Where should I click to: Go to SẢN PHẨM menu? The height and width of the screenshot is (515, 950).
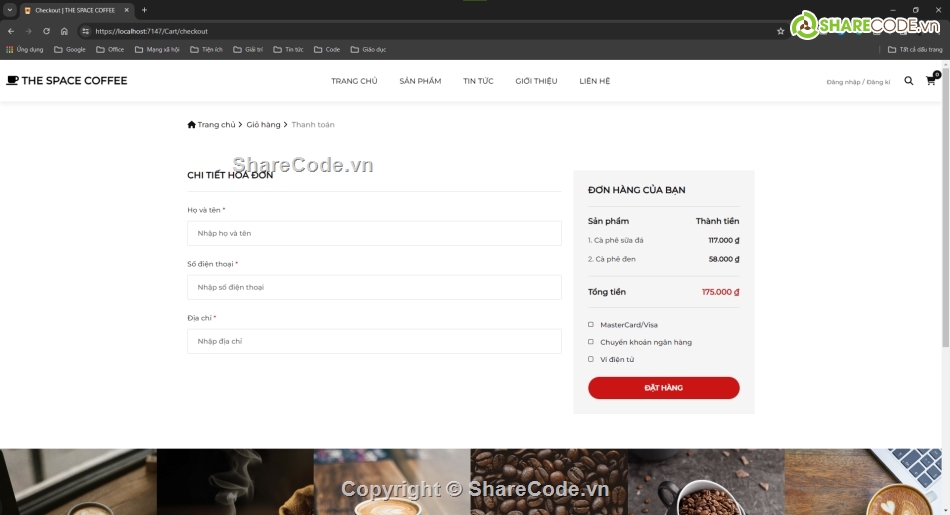pos(420,81)
